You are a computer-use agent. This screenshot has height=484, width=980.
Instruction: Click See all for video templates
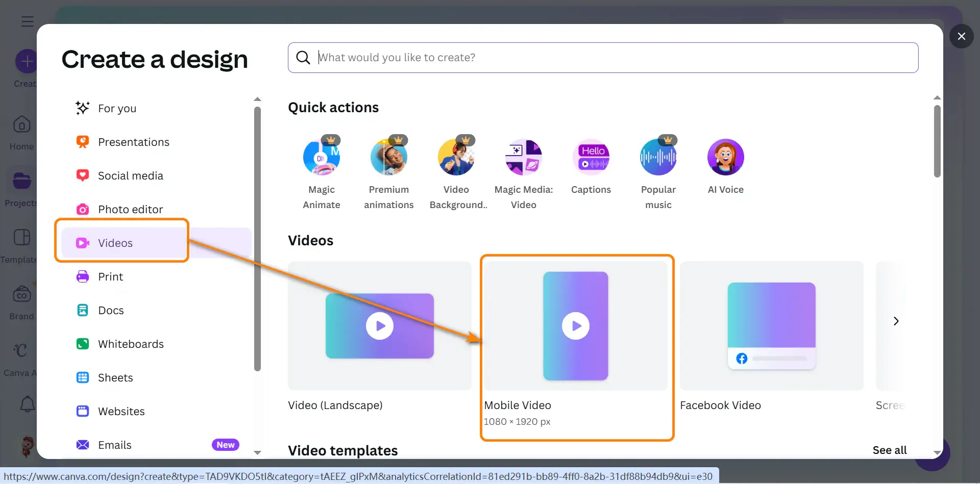click(x=889, y=450)
